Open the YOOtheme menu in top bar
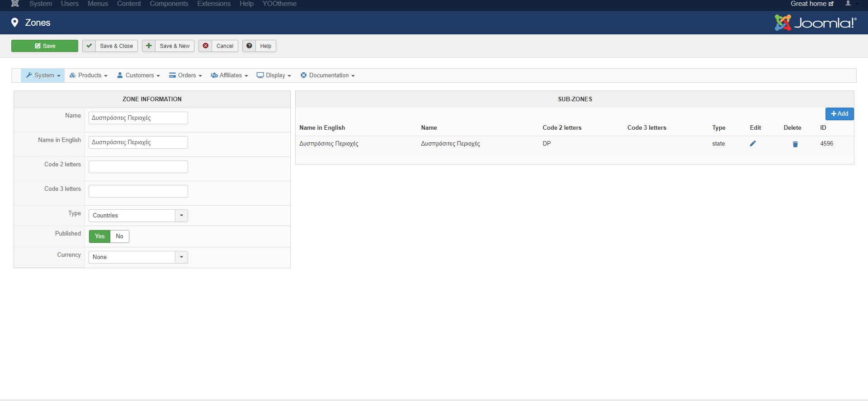868x401 pixels. (279, 4)
